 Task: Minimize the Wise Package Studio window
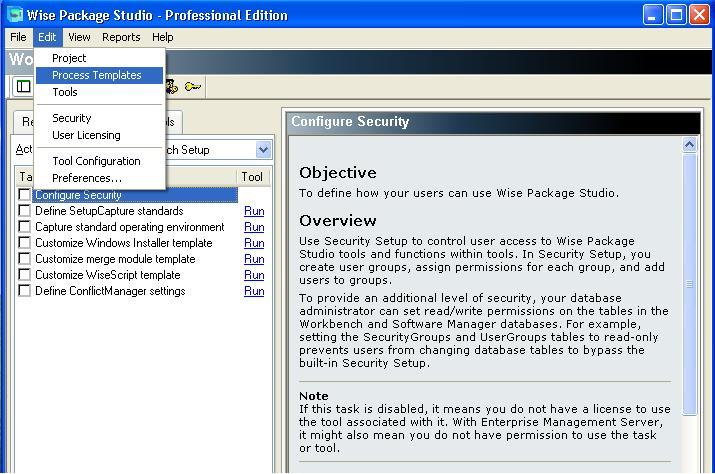click(653, 15)
